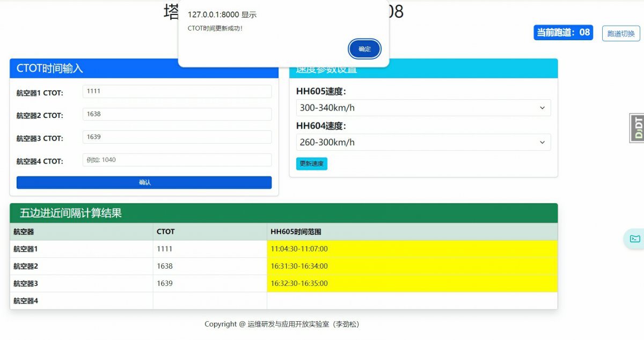Click the empty 航空器4 CTOT input
Viewport: 644px width, 340px height.
pos(177,160)
